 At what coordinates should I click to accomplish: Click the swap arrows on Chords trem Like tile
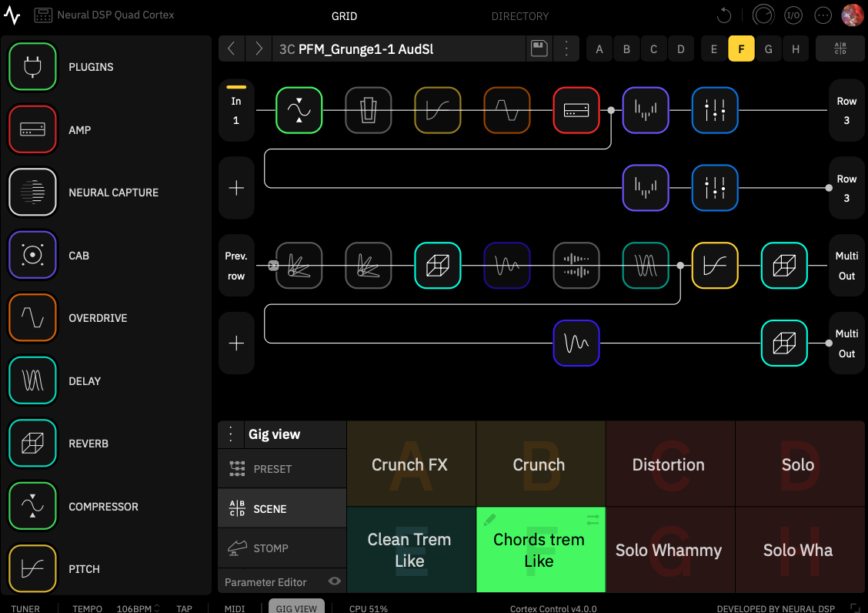coord(593,519)
